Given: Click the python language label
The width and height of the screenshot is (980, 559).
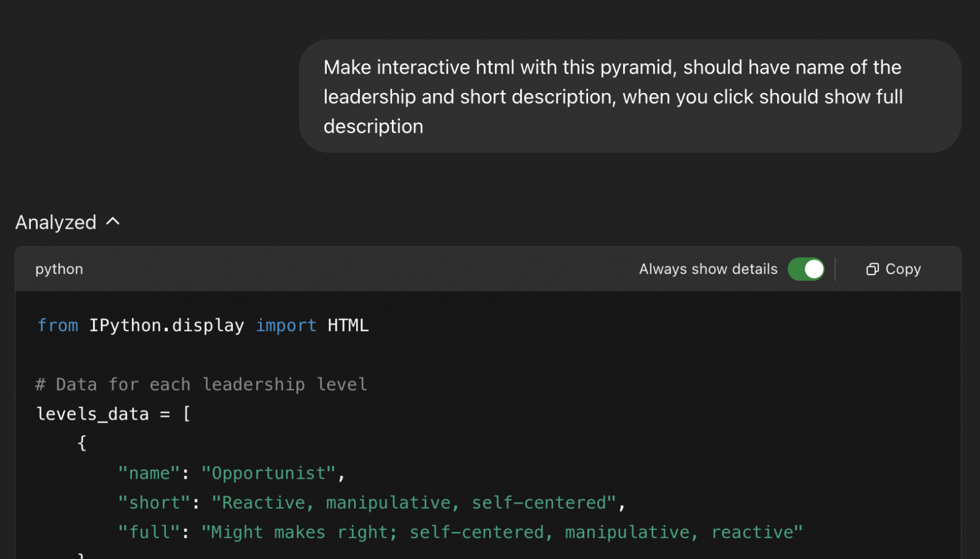Looking at the screenshot, I should click(59, 269).
